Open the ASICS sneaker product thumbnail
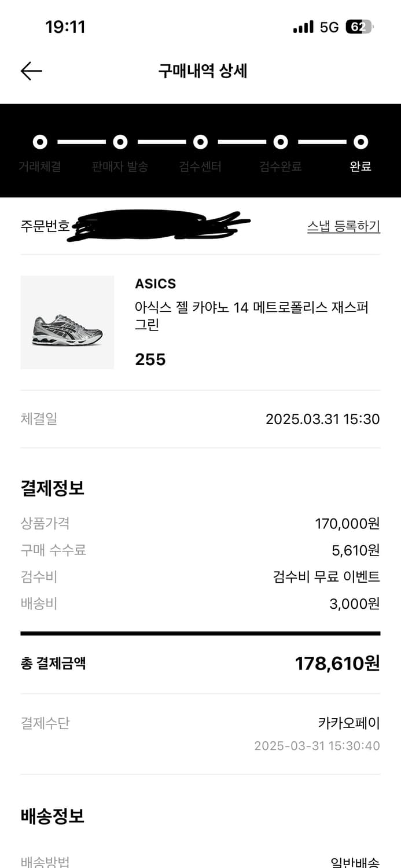The width and height of the screenshot is (401, 868). click(x=67, y=322)
